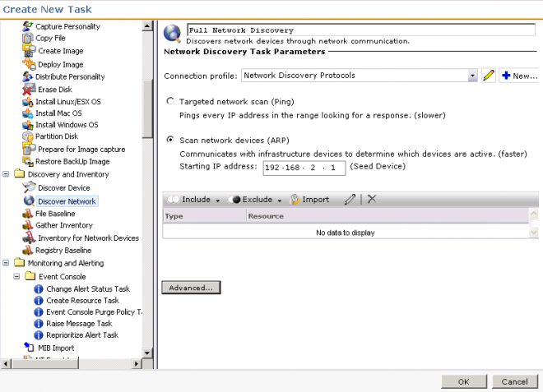Click the Create Resource Task info icon
This screenshot has height=392, width=543.
tap(39, 300)
